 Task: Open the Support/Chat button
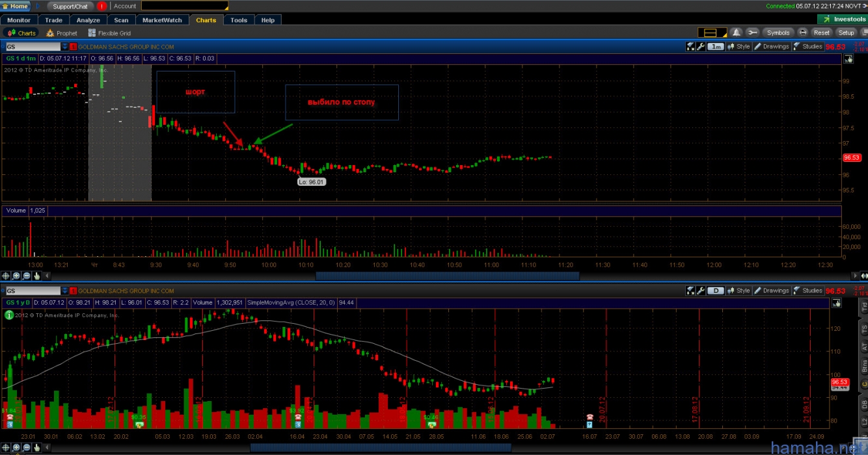[x=70, y=6]
